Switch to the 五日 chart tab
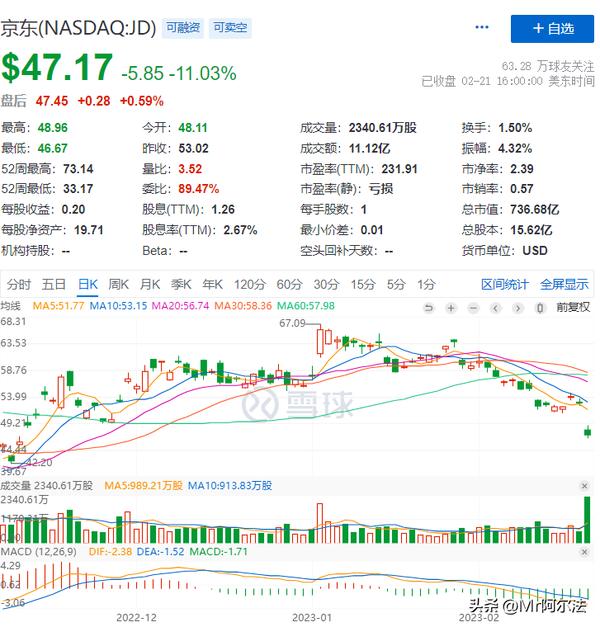This screenshot has height=627, width=600. [54, 284]
